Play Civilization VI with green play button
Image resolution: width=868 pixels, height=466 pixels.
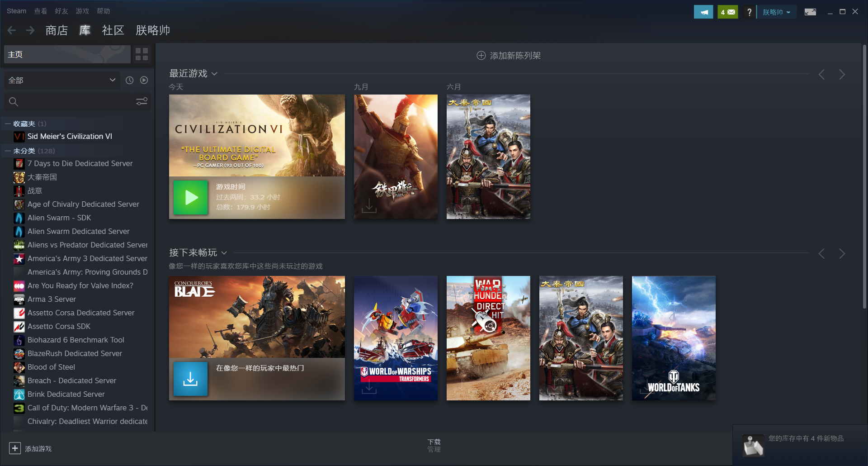click(x=191, y=197)
